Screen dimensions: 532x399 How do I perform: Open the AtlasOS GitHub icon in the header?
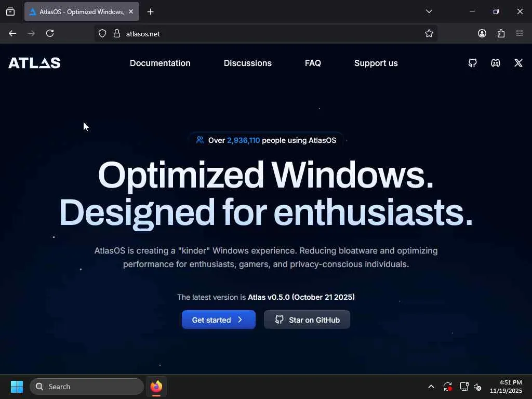473,63
